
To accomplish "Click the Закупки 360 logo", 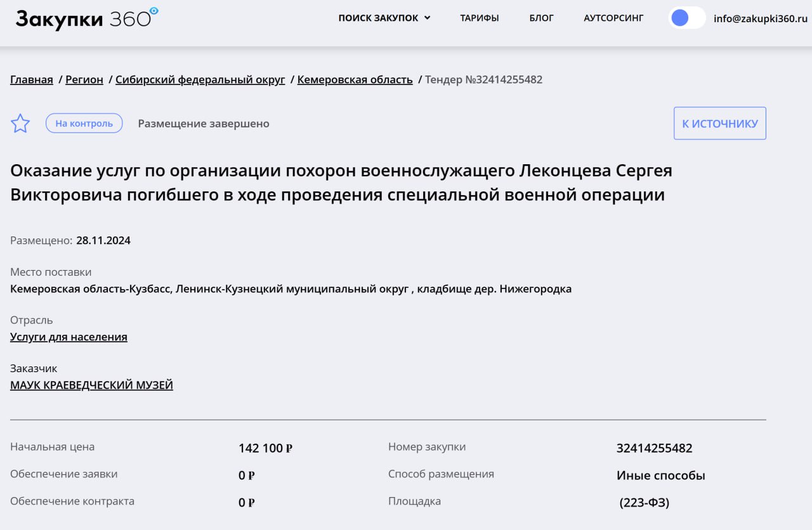I will coord(87,18).
